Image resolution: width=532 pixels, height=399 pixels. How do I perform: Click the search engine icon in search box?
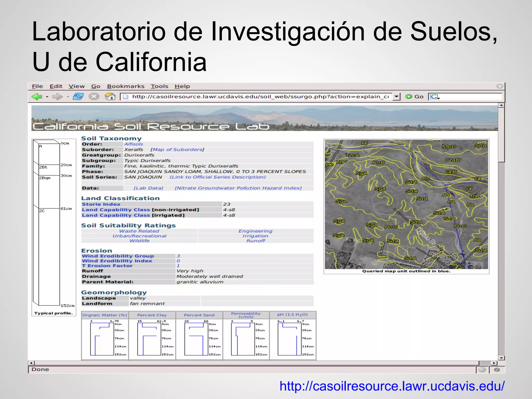coord(434,97)
